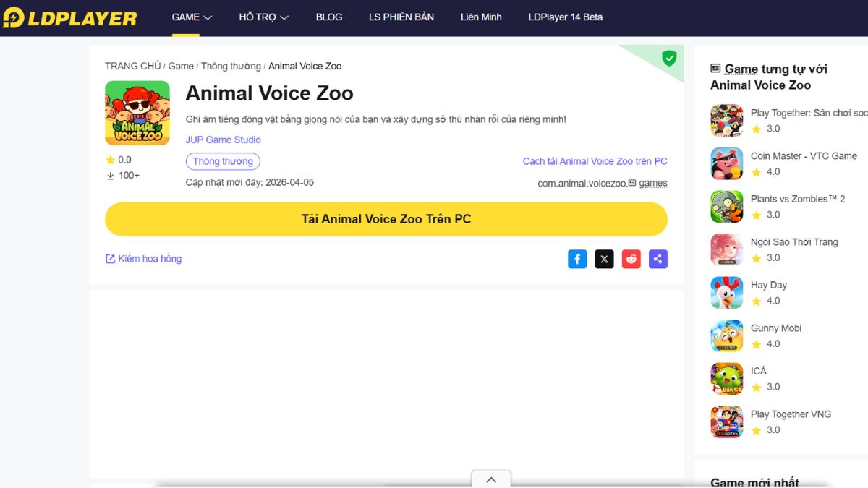Click the purple share icon
Image resolution: width=868 pixels, height=488 pixels.
658,259
